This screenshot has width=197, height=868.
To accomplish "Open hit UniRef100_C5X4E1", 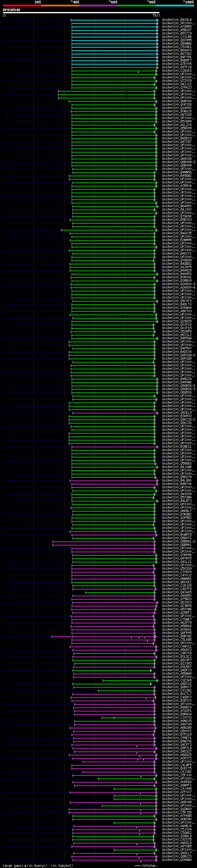I will 177,47.
